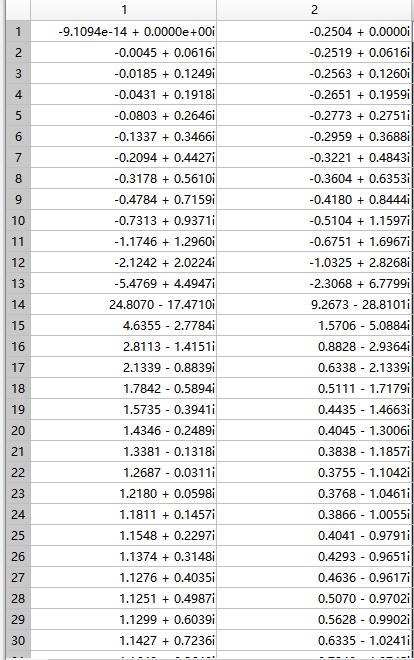Click cell -0.0803 + 0.2646i
The width and height of the screenshot is (414, 660).
(124, 115)
